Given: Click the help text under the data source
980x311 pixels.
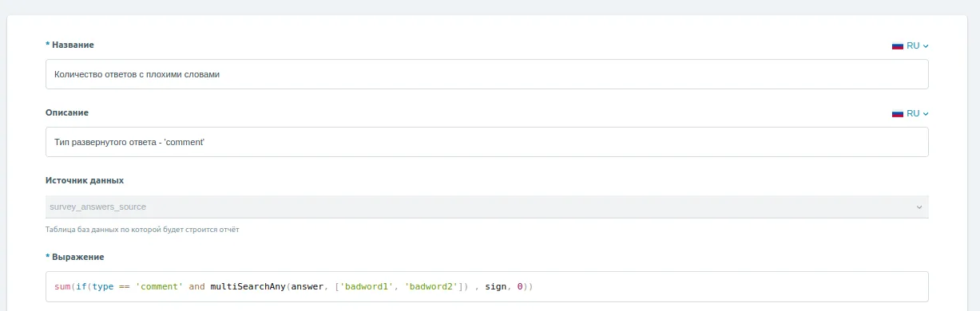Looking at the screenshot, I should (142, 230).
